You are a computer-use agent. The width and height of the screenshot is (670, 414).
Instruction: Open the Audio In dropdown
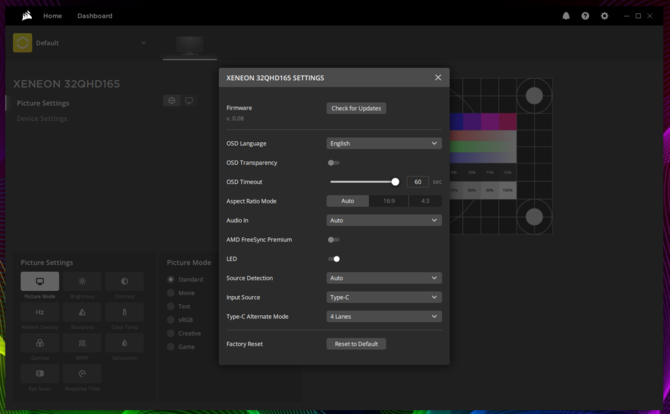click(384, 220)
